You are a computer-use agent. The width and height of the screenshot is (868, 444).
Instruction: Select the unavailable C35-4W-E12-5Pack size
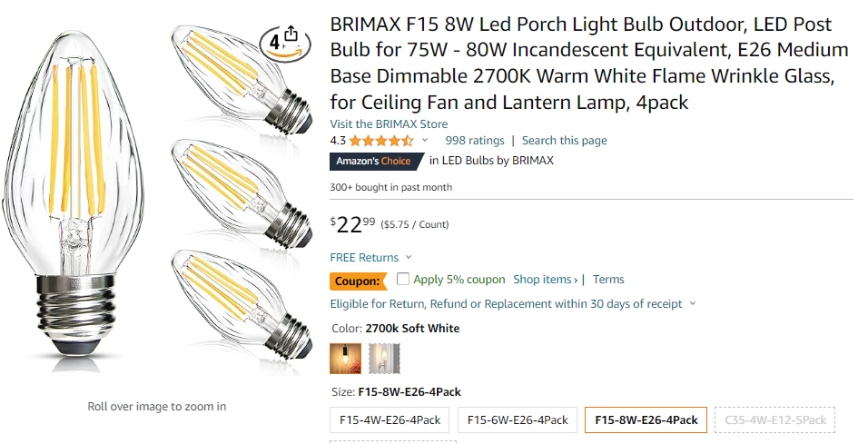click(x=775, y=420)
